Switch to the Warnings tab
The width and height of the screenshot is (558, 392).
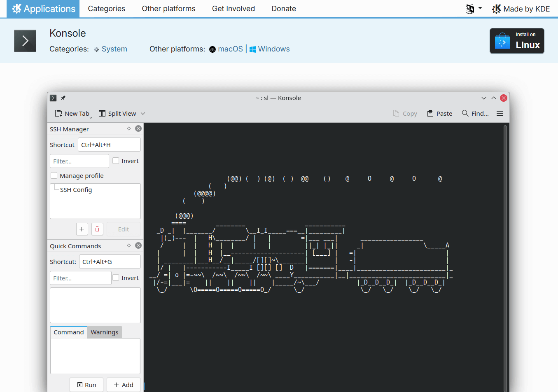(104, 332)
